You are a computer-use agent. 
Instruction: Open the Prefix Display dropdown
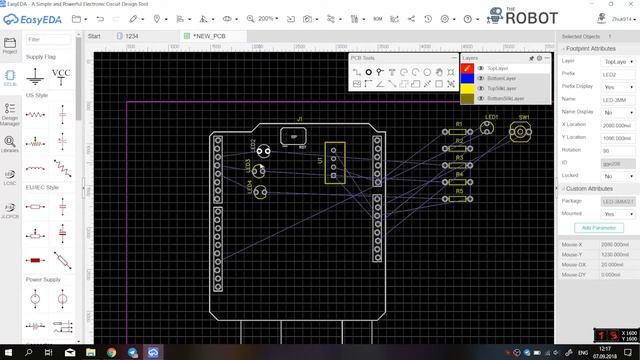pos(618,87)
